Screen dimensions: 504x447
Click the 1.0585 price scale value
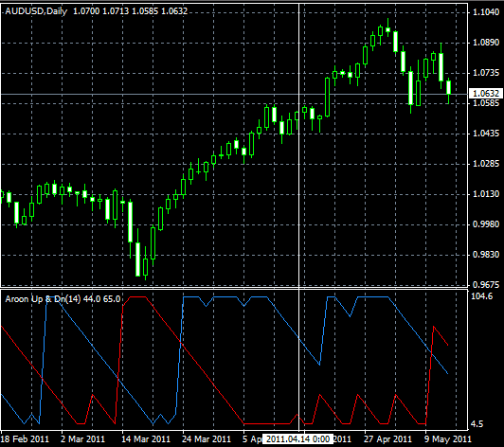486,103
